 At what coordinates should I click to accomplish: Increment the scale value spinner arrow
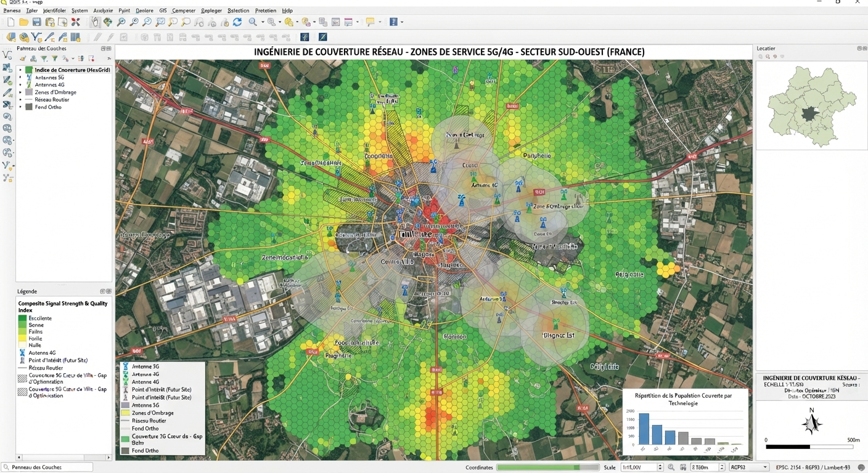coord(660,466)
